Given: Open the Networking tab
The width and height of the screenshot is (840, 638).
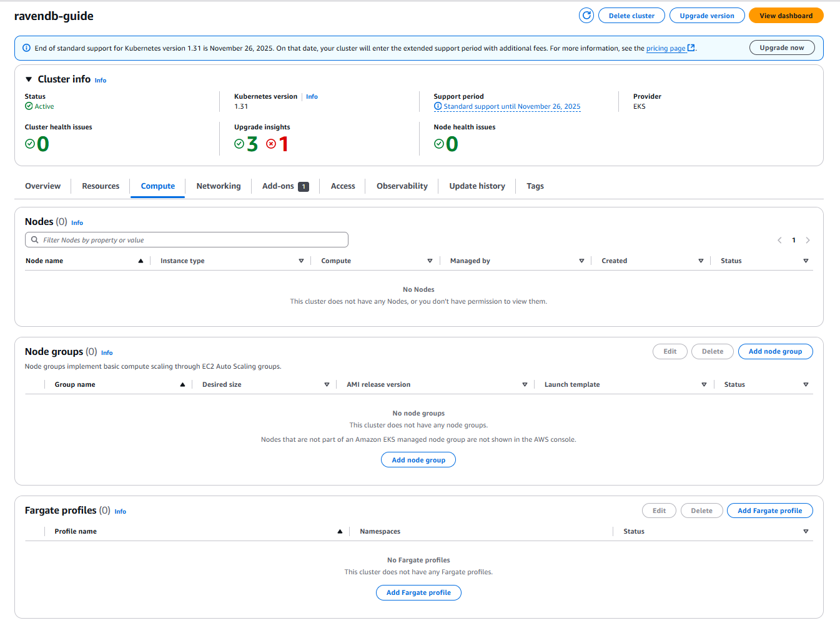Looking at the screenshot, I should click(x=219, y=186).
